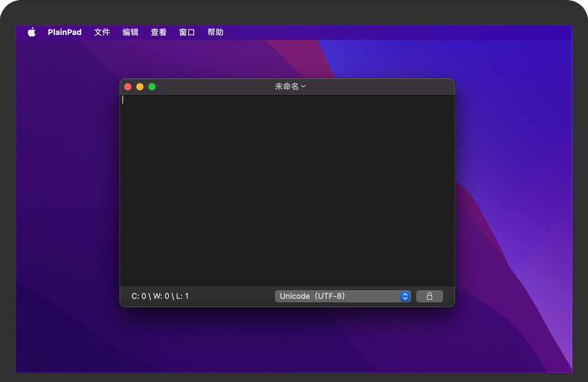This screenshot has height=382, width=588.
Task: Click the C: 0 \ W: 0 \ L: 1 counter
Action: pos(160,296)
